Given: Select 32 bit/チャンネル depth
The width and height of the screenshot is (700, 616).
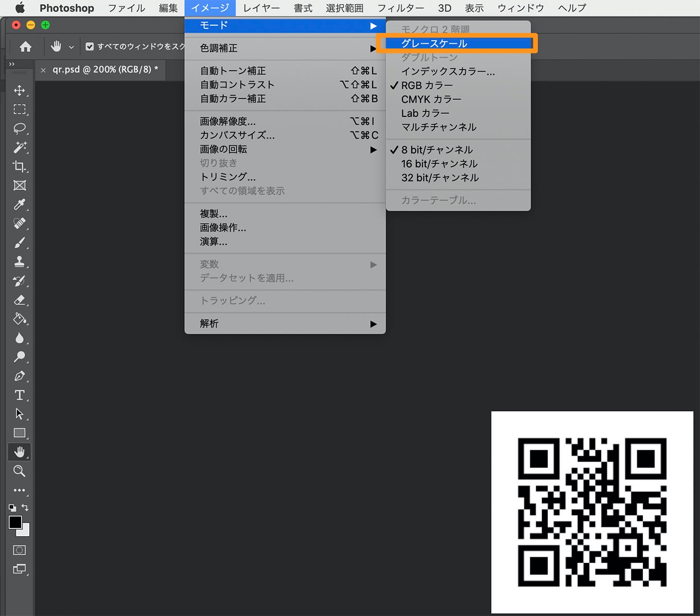Looking at the screenshot, I should 458,178.
